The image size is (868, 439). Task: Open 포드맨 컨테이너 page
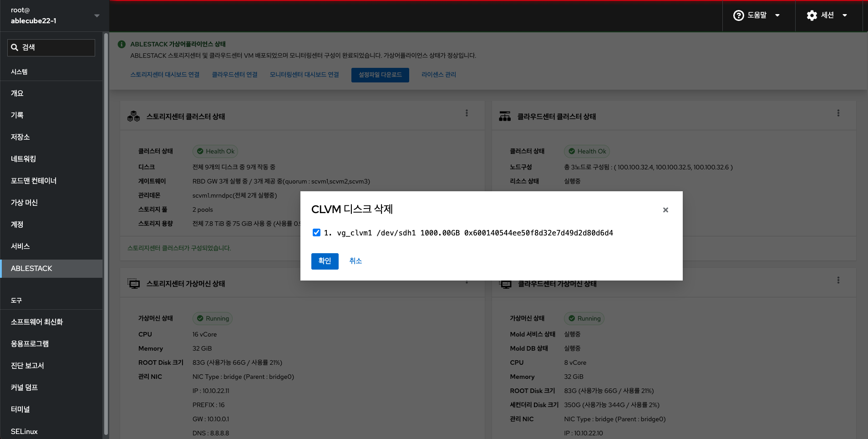pos(51,181)
